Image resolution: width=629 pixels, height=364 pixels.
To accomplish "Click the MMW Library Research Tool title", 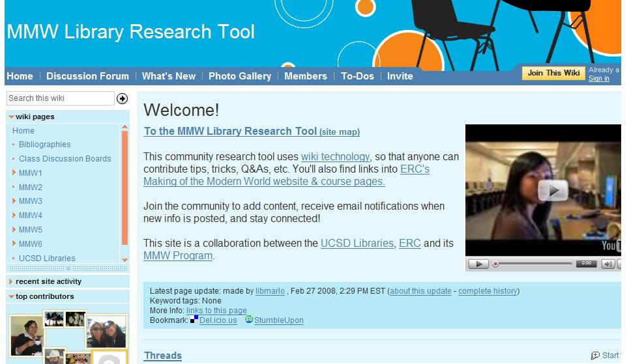I will pos(131,32).
